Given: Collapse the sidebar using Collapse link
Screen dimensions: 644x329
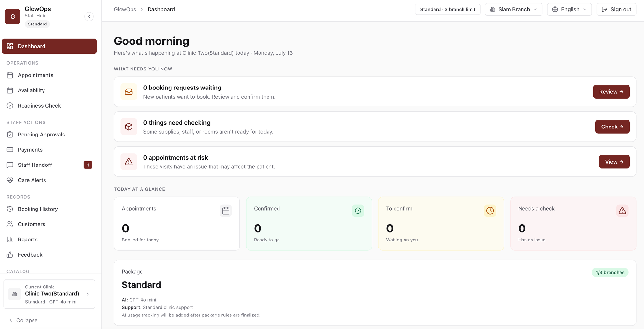Looking at the screenshot, I should (24, 320).
